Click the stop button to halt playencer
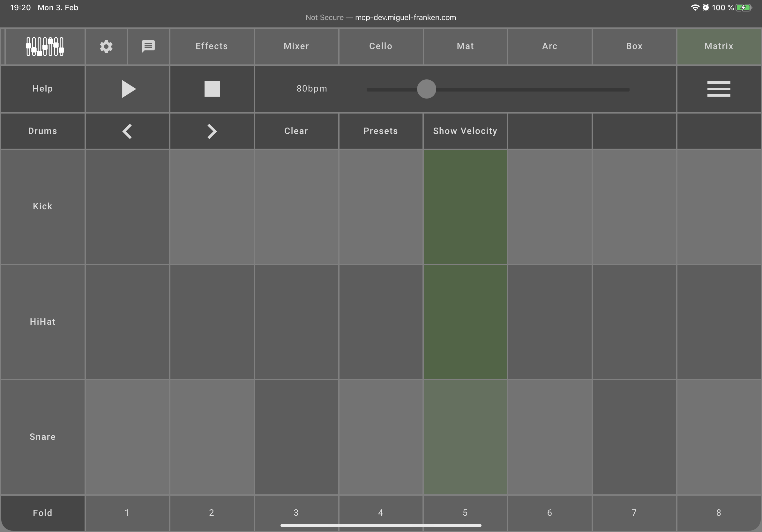762x532 pixels. (212, 89)
